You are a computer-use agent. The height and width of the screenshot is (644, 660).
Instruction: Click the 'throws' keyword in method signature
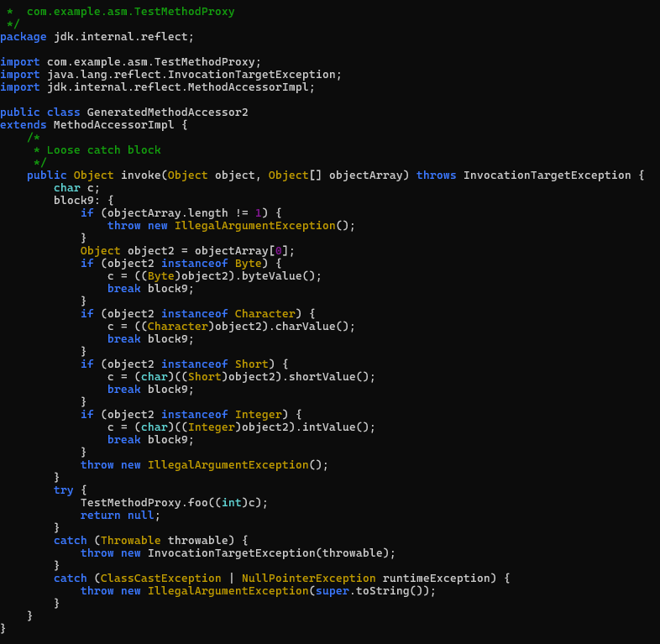tap(436, 175)
